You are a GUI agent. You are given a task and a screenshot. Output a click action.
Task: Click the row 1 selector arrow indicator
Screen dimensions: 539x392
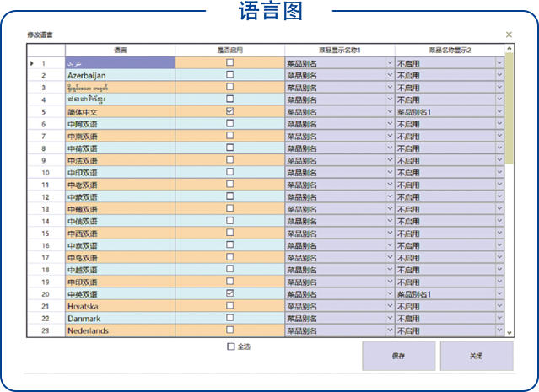coord(32,63)
